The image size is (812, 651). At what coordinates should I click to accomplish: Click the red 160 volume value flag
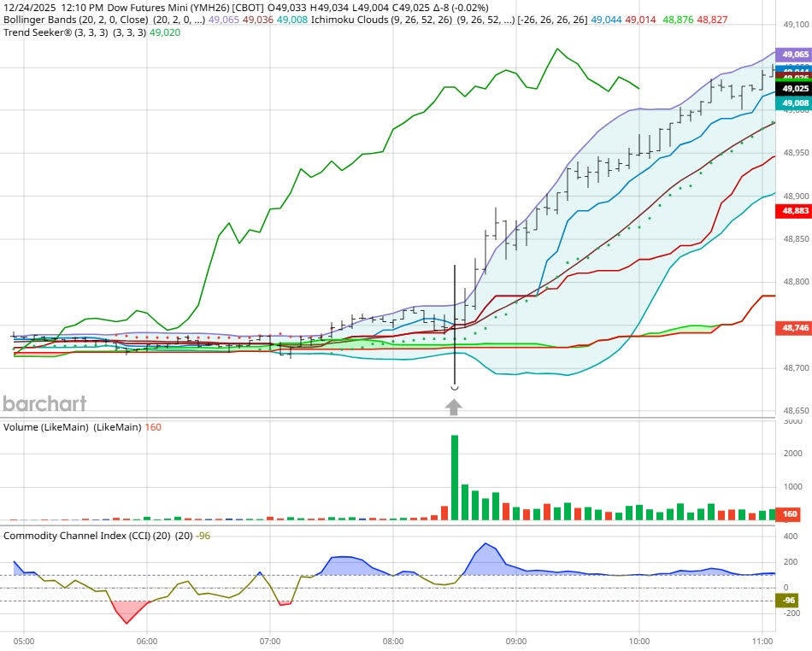[787, 513]
